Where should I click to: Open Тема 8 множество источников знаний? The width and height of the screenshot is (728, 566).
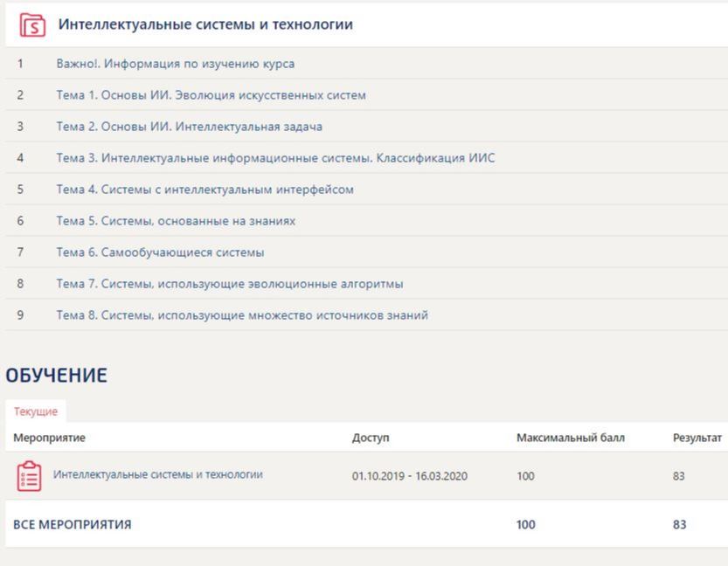242,315
